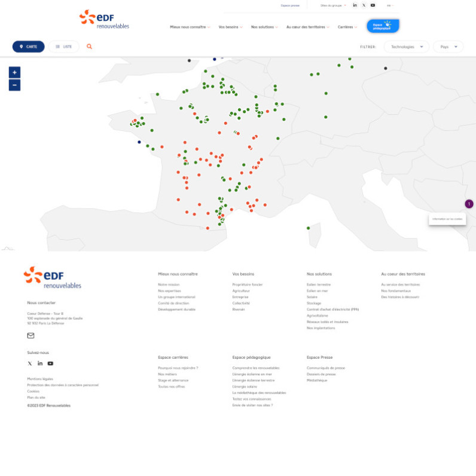Select the dark gray marker in northeastern Europe

click(386, 68)
